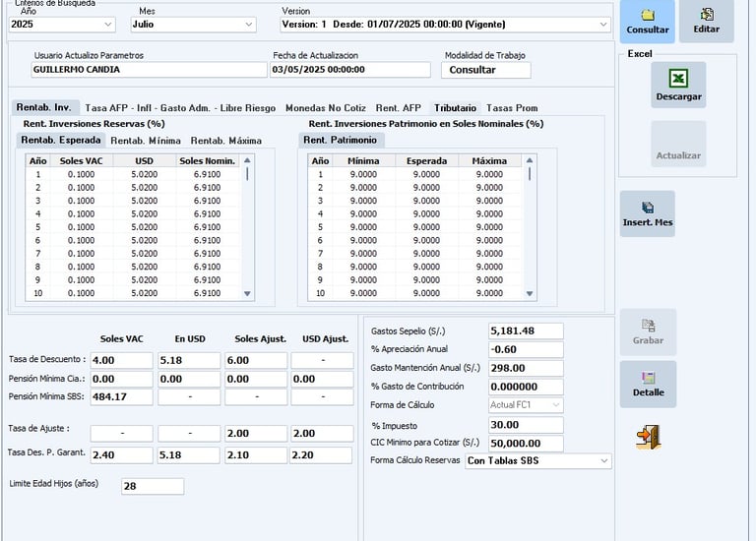Click Tasa de Descuento Soles Ajust. field
This screenshot has width=756, height=541.
click(x=256, y=360)
